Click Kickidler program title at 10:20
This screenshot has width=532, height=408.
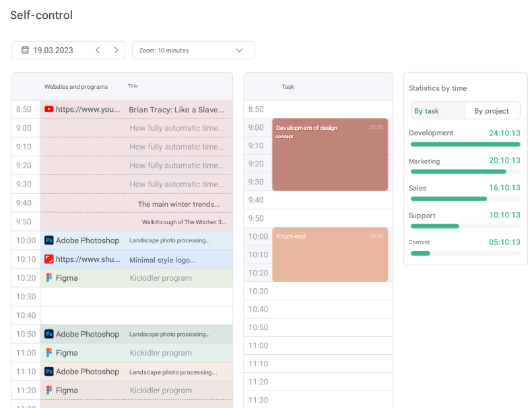tap(160, 278)
